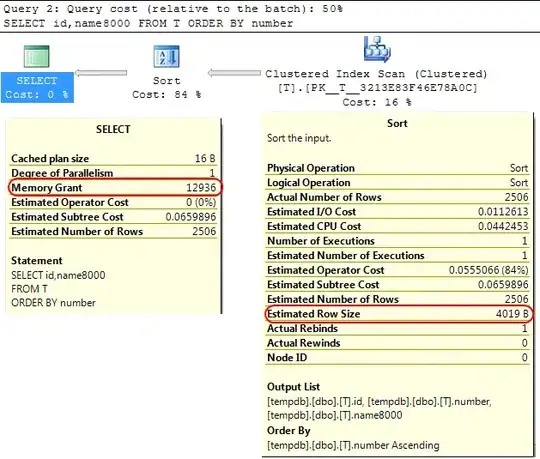540x459 pixels.
Task: Click the Order By number Ascending text
Action: [353, 445]
